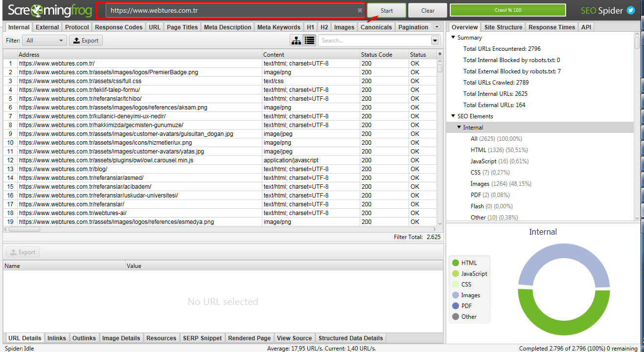The width and height of the screenshot is (644, 352).
Task: Click the green HTML legend swatch
Action: click(x=456, y=263)
